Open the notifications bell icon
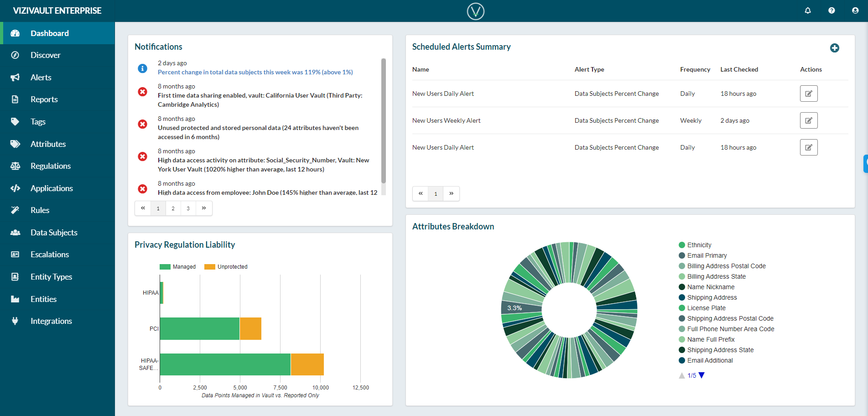868x416 pixels. pos(807,10)
